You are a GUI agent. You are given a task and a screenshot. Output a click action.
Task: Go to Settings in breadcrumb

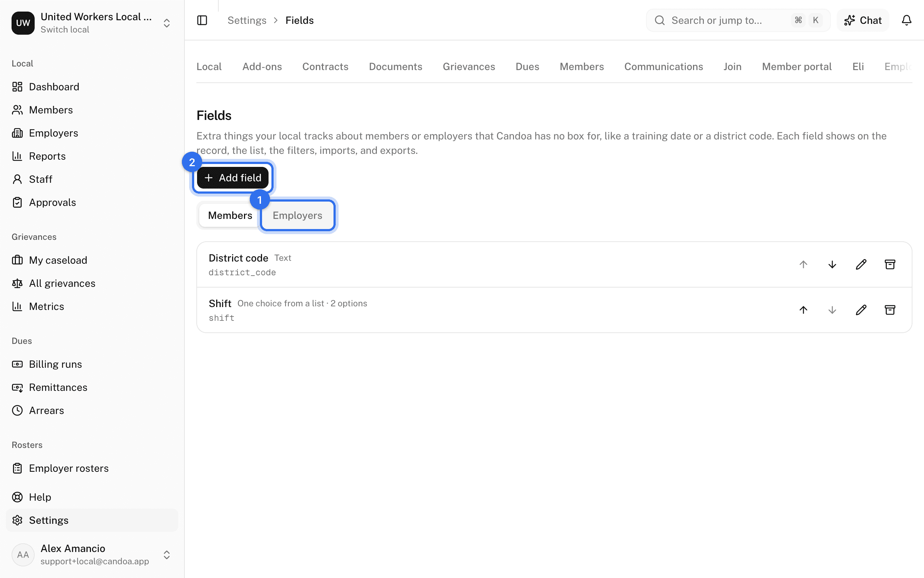click(247, 20)
